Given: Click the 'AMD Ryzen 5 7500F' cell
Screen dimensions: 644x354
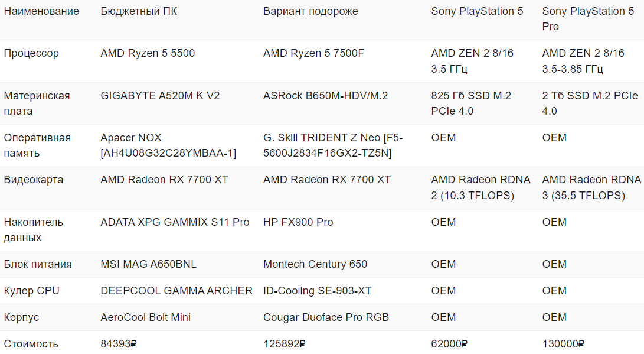Looking at the screenshot, I should (313, 54).
